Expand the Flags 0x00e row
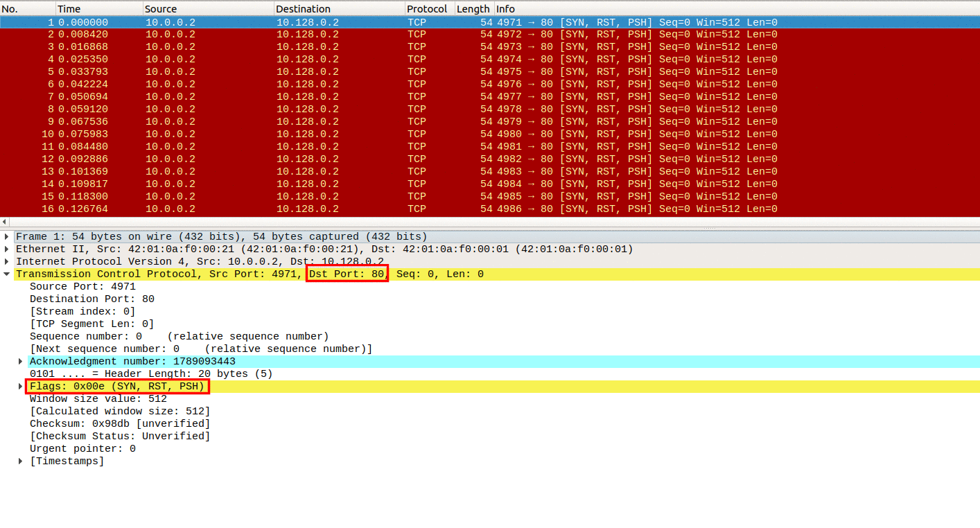980x528 pixels. pos(21,387)
